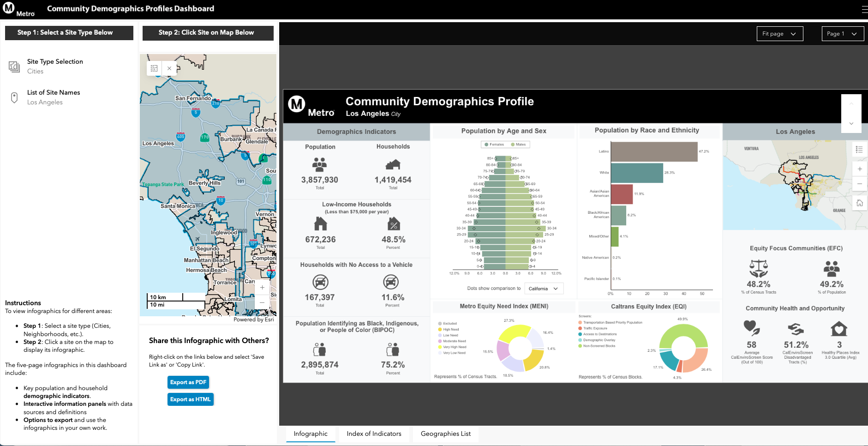
Task: Click the White bar in race chart
Action: (x=637, y=173)
